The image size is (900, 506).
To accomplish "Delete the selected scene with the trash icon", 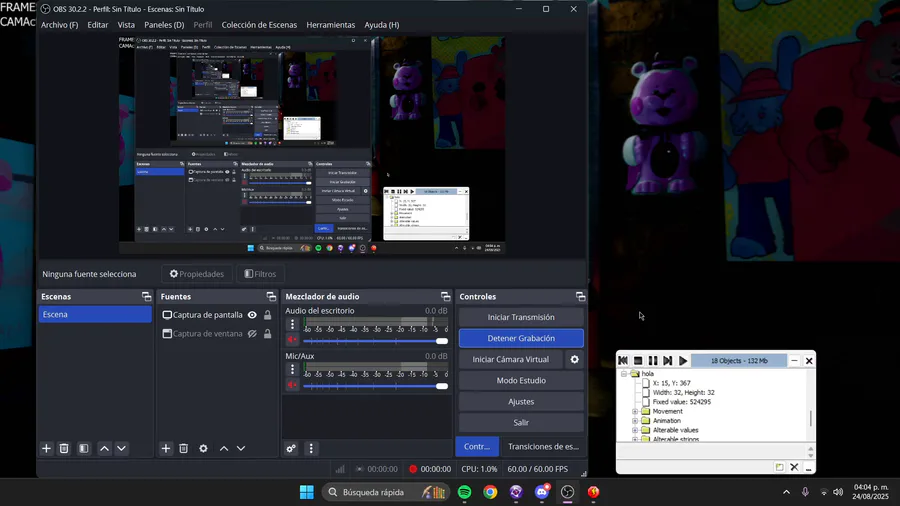I will pyautogui.click(x=64, y=449).
